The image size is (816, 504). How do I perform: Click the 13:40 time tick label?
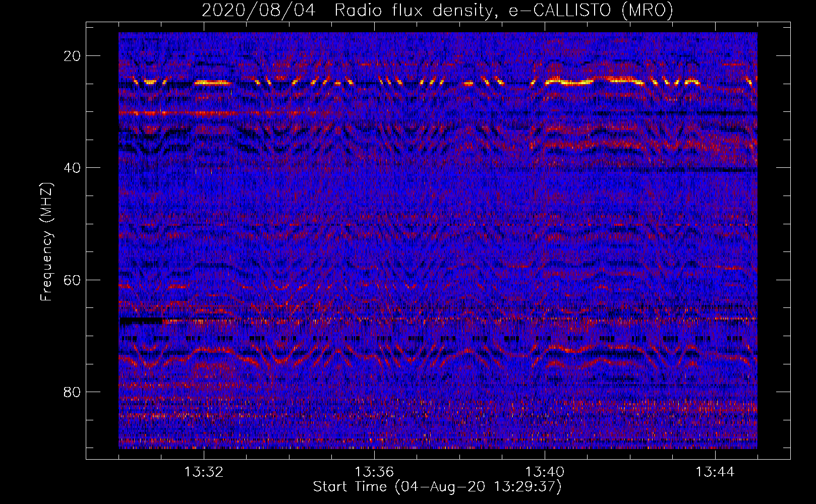tap(545, 472)
